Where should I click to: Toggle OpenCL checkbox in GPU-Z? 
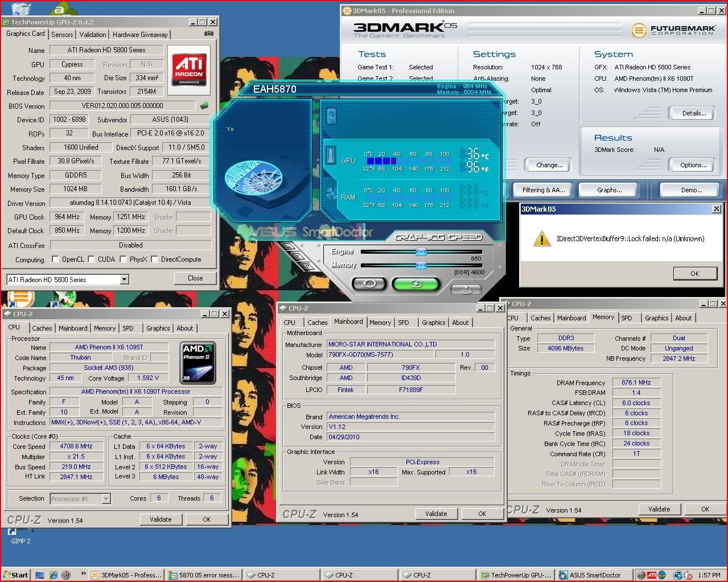pos(55,259)
